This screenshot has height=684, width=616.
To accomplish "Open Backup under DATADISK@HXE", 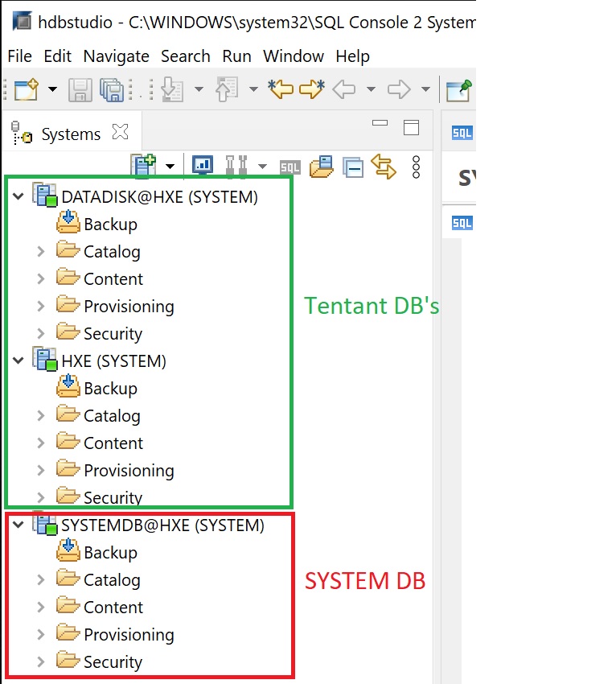I will tap(110, 225).
